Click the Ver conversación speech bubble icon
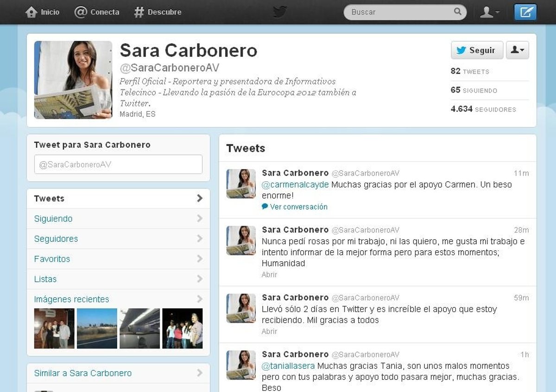 [265, 207]
